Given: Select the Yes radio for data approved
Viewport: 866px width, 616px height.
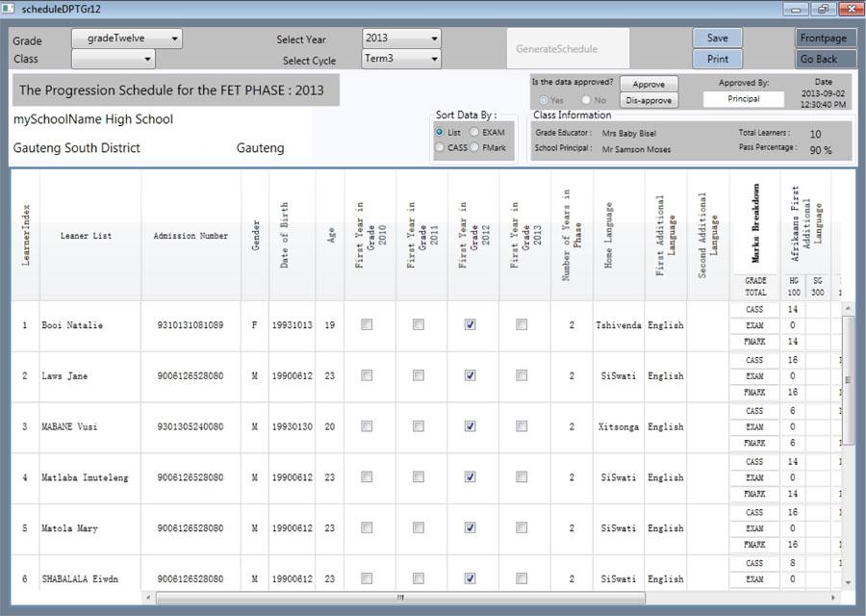Looking at the screenshot, I should [x=542, y=98].
